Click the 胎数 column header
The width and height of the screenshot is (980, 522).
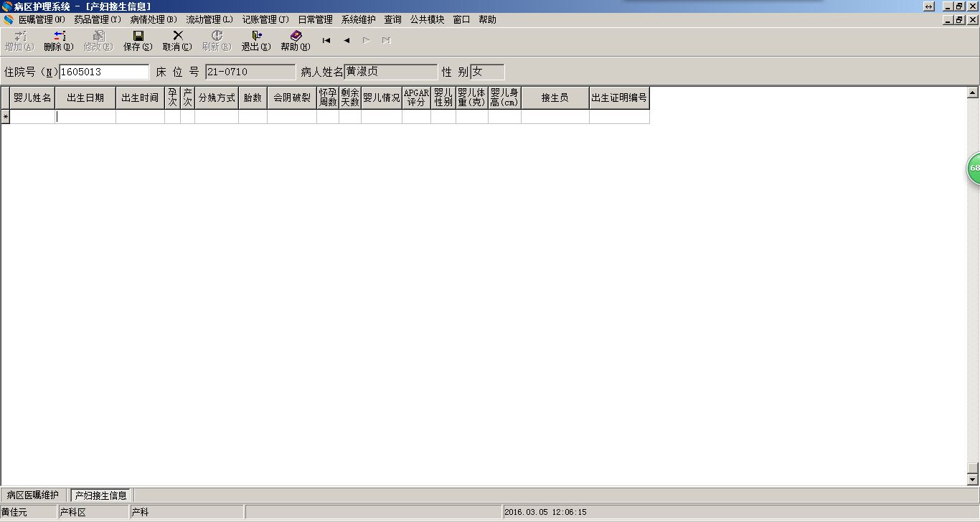(x=253, y=98)
